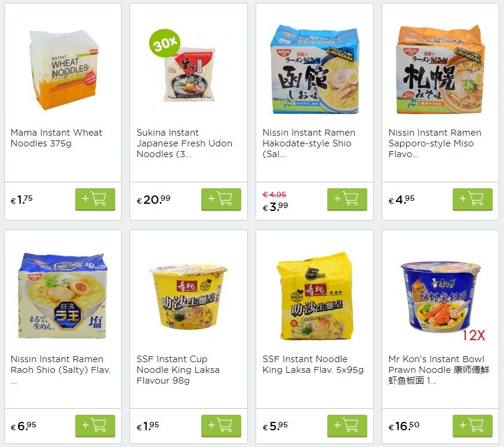View yellow SSF laksa cup image
The width and height of the screenshot is (504, 447).
tap(188, 296)
